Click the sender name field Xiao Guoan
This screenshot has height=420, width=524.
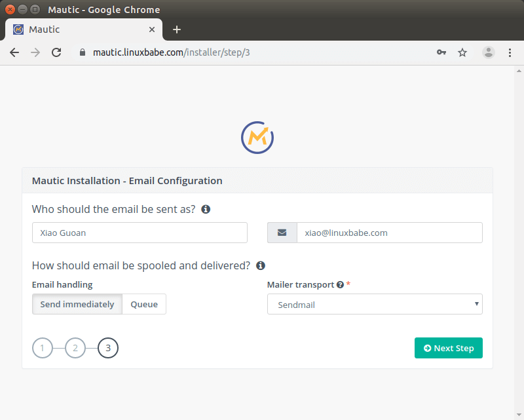point(140,233)
